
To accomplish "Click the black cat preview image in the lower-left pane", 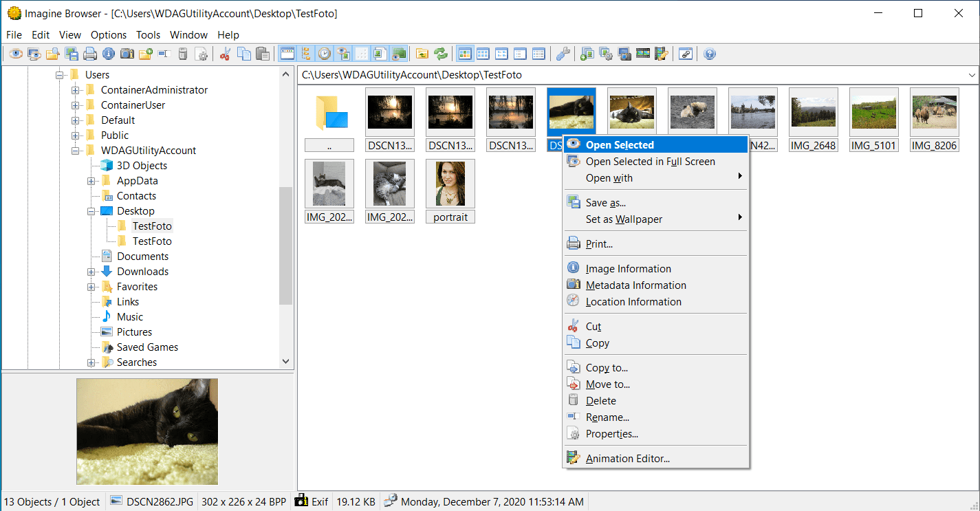I will coord(147,431).
